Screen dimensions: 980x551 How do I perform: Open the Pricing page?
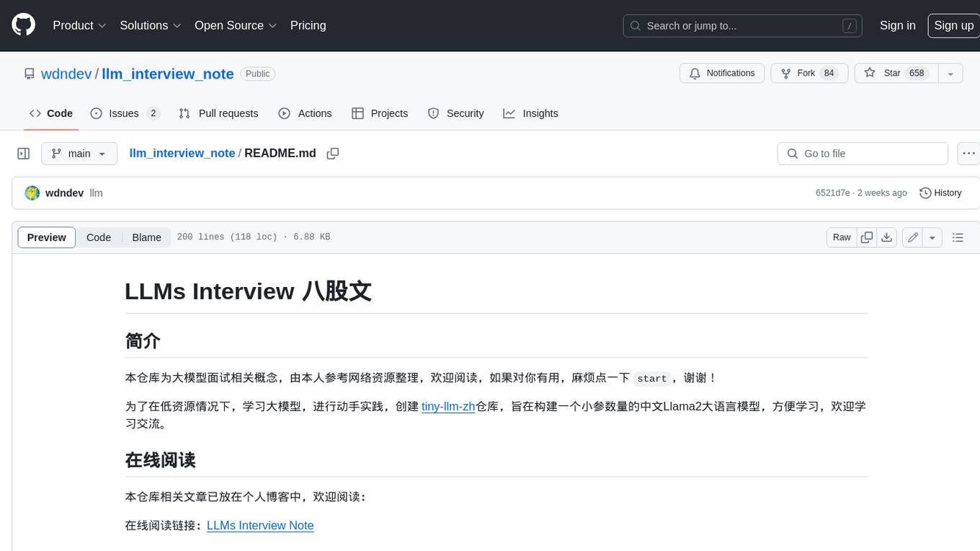coord(308,25)
